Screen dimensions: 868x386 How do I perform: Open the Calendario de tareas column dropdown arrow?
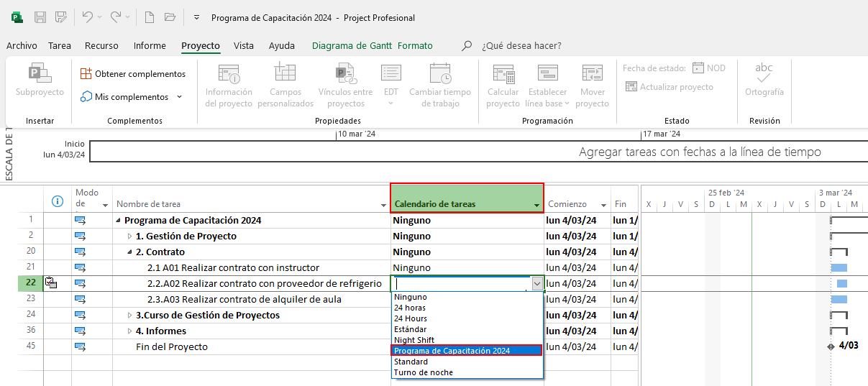click(536, 205)
